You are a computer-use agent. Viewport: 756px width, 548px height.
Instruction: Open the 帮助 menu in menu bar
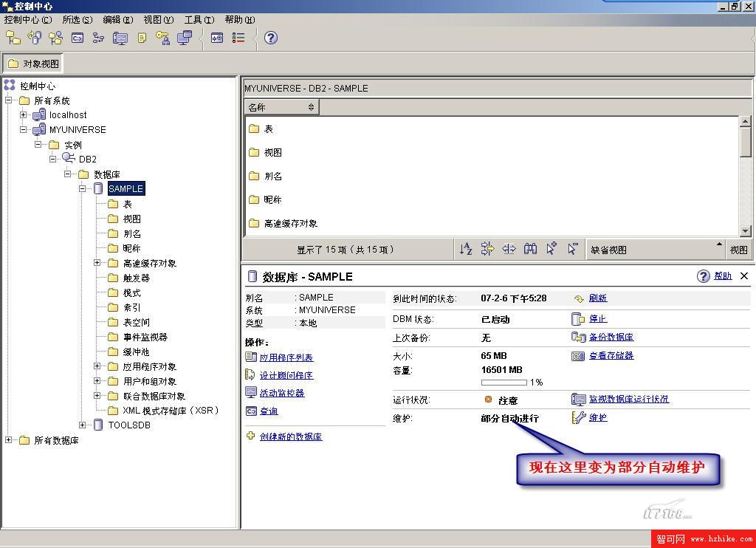[x=240, y=20]
